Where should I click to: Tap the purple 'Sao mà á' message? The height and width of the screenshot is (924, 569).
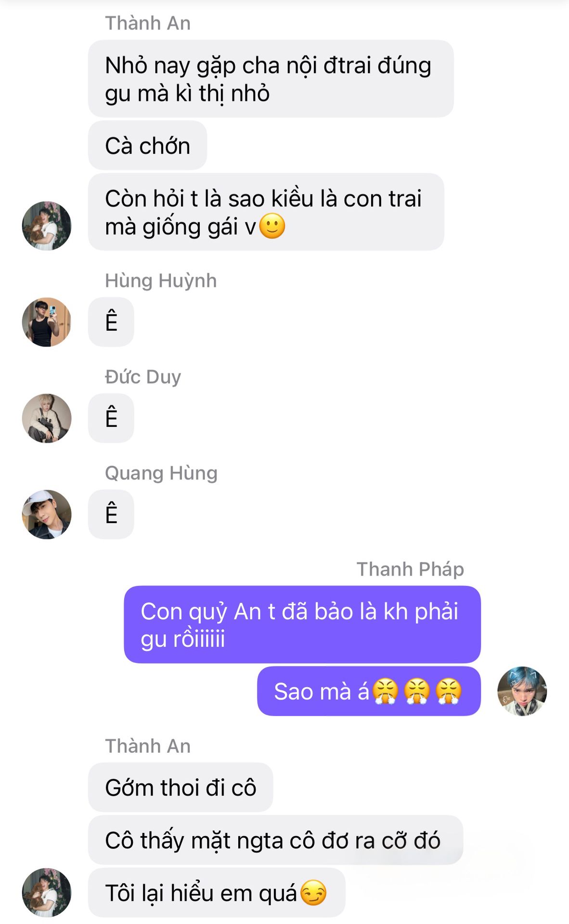[369, 691]
